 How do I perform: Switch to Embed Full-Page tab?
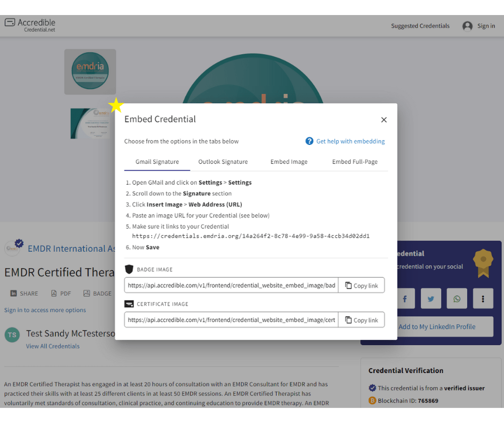pos(355,162)
